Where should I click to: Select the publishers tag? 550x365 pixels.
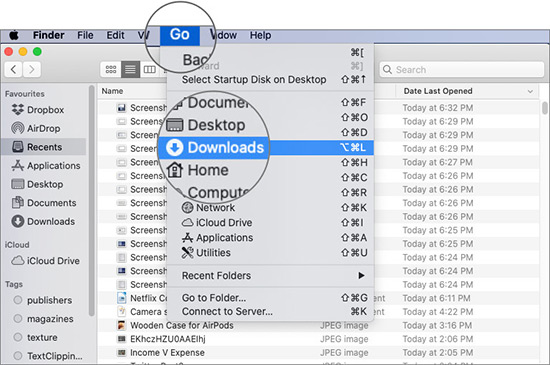[42, 300]
